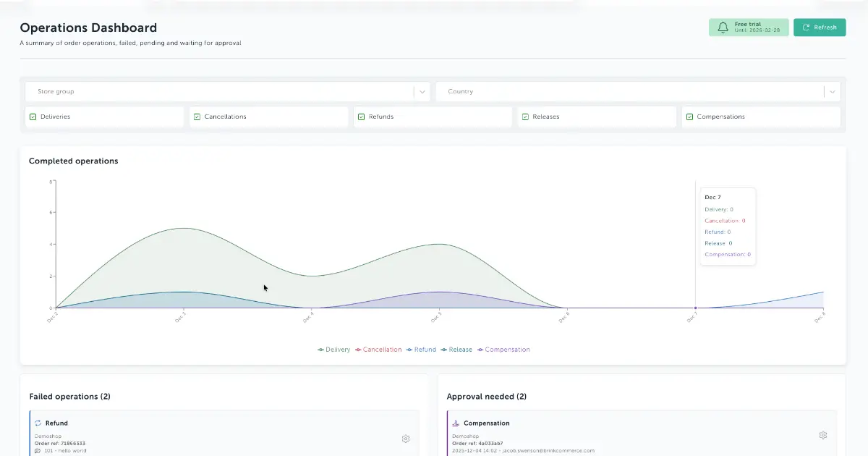Click the comment icon beside 101 - hello world
This screenshot has height=456, width=868.
pos(36,449)
